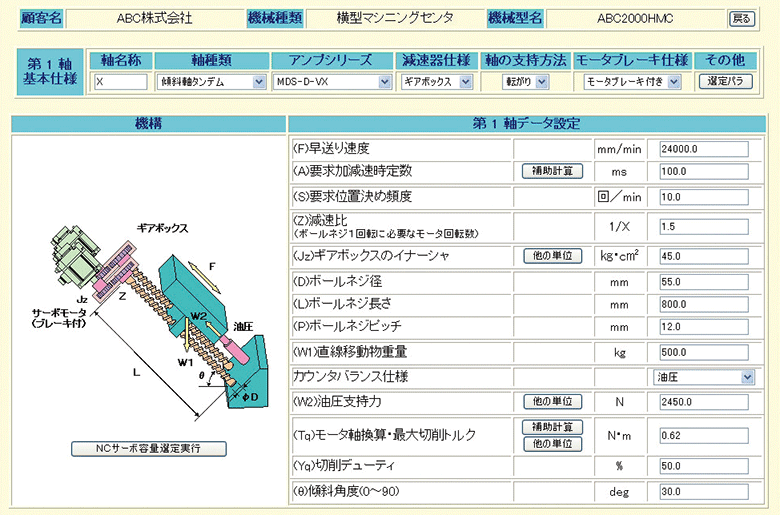Screen dimensions: 780x515
Task: Click 他の単位 for 油圧支持力
Action: point(552,401)
